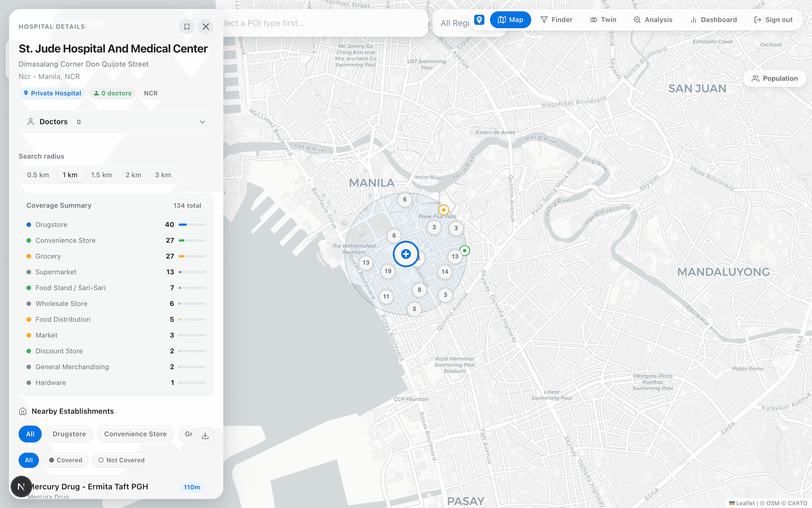The height and width of the screenshot is (508, 812).
Task: Switch to the Map view
Action: coord(510,20)
